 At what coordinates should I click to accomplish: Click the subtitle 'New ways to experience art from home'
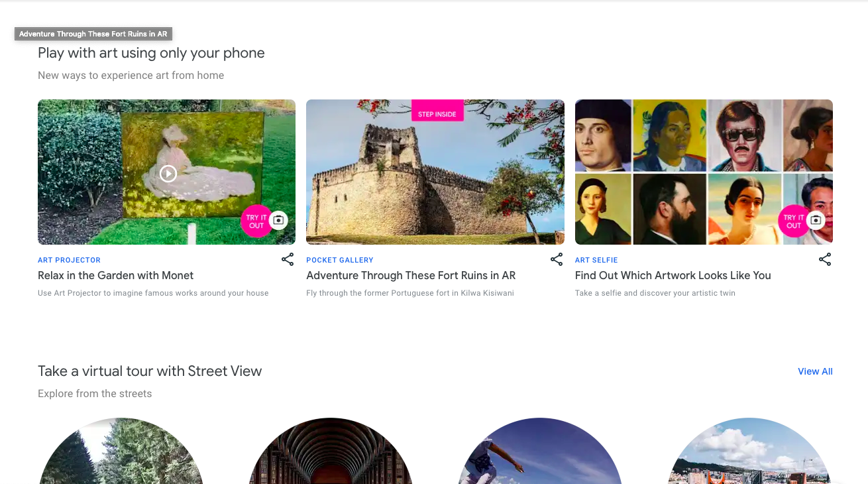[x=131, y=76]
